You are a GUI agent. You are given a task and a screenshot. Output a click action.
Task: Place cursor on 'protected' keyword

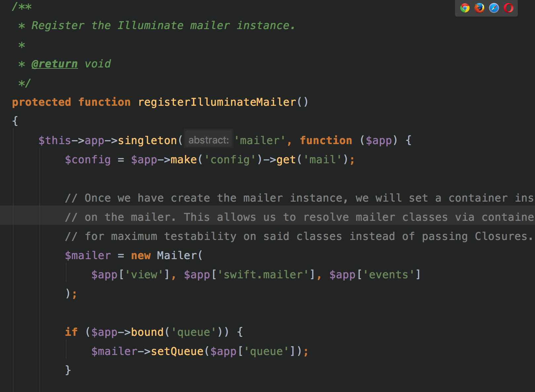point(41,102)
